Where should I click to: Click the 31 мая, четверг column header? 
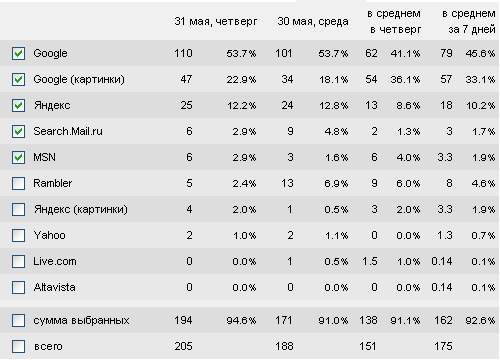[x=216, y=21]
